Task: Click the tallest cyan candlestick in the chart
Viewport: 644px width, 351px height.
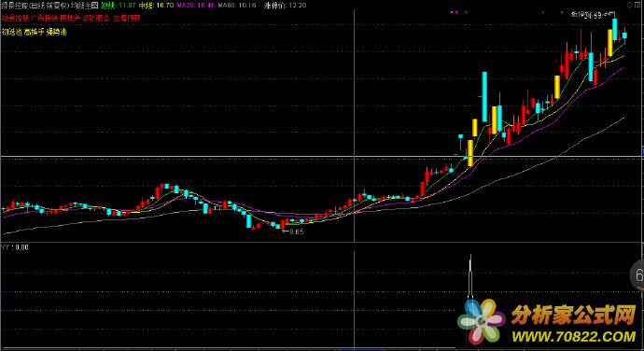Action: pyautogui.click(x=484, y=97)
